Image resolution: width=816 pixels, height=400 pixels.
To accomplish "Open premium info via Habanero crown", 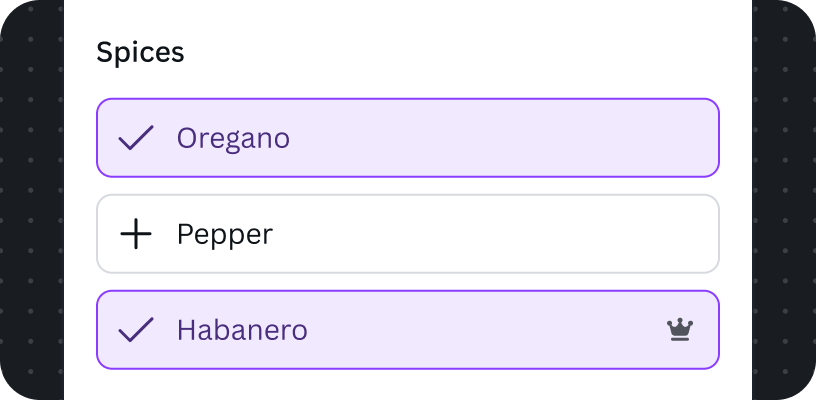I will click(680, 330).
